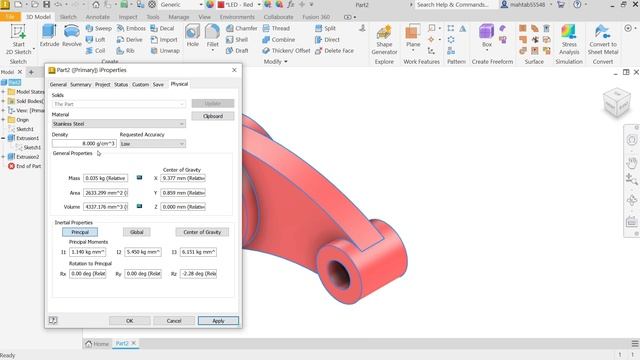Select the Chamfer tool
640x360 pixels.
click(x=242, y=28)
